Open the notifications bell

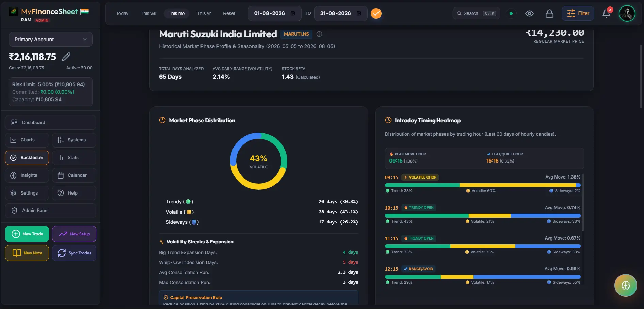pos(606,13)
